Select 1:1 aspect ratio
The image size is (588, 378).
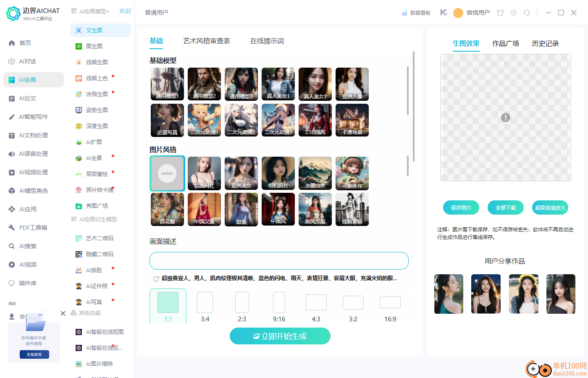pos(168,306)
